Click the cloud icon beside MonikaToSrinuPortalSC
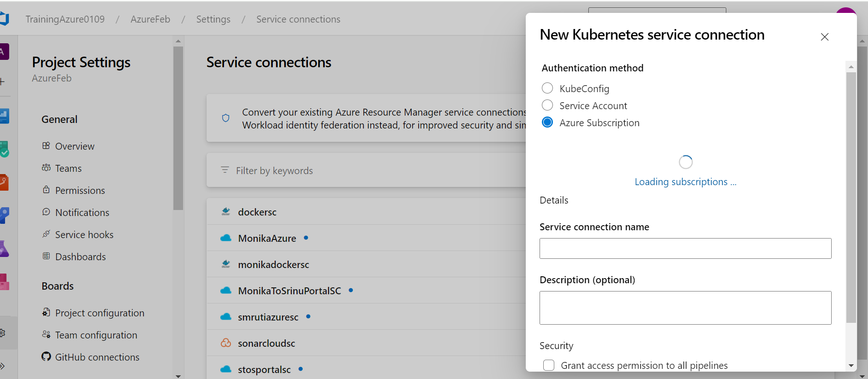 point(226,291)
